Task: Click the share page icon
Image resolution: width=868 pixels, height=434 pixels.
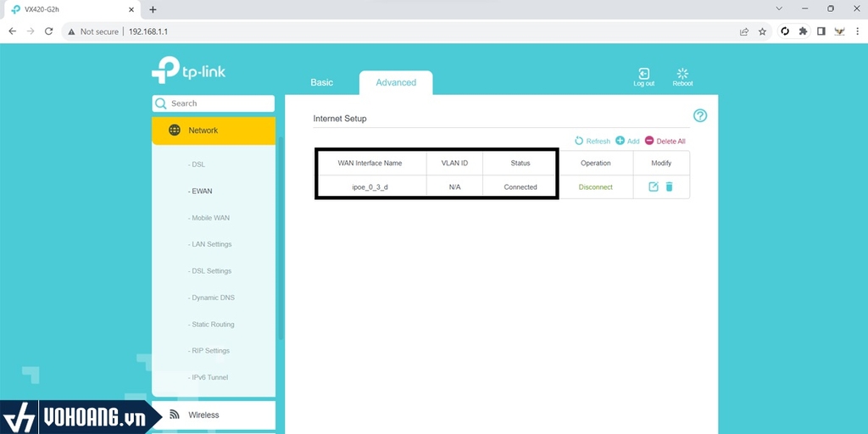Action: click(x=744, y=31)
